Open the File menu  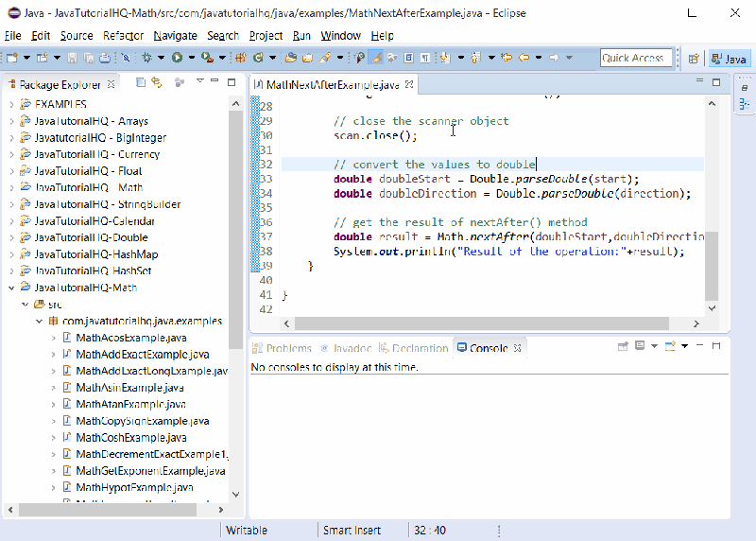[x=12, y=36]
